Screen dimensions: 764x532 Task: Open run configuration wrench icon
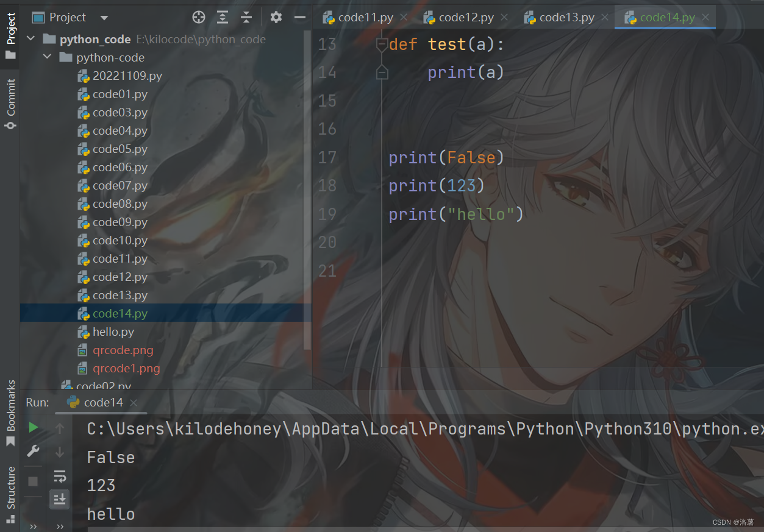[x=34, y=452]
